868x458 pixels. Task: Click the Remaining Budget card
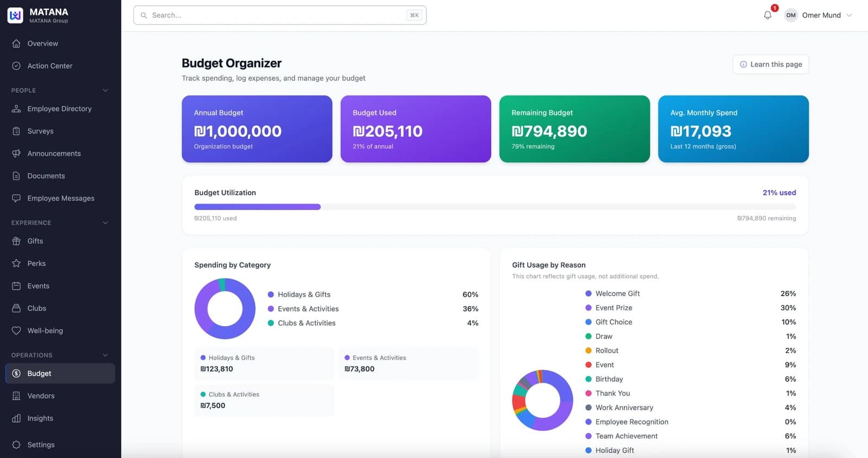pyautogui.click(x=575, y=129)
